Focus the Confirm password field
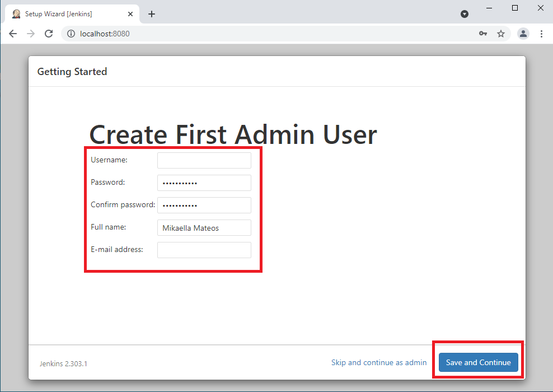The image size is (553, 392). coord(204,206)
